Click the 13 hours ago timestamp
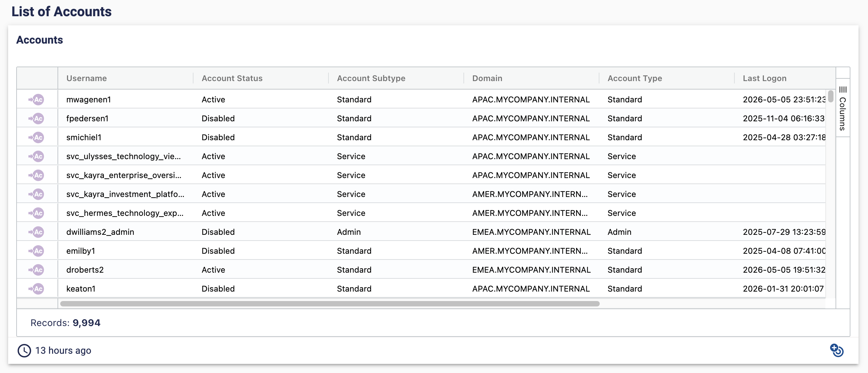 (x=63, y=351)
